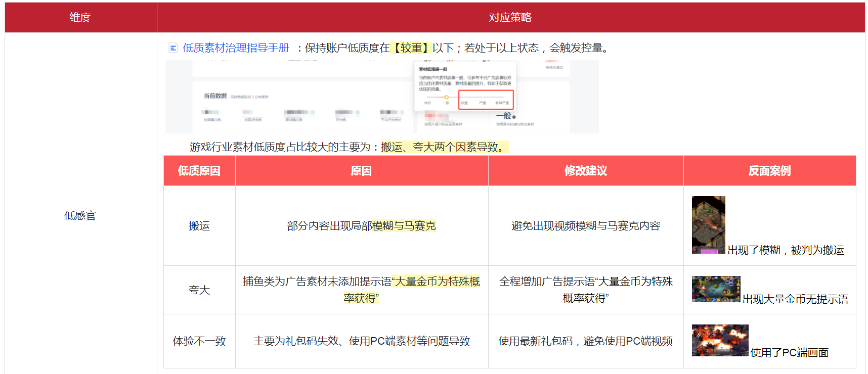Viewport: 868px width, 374px height.
Task: Click the text 避免出现视频模糊与马赛克内容
Action: coord(586,226)
